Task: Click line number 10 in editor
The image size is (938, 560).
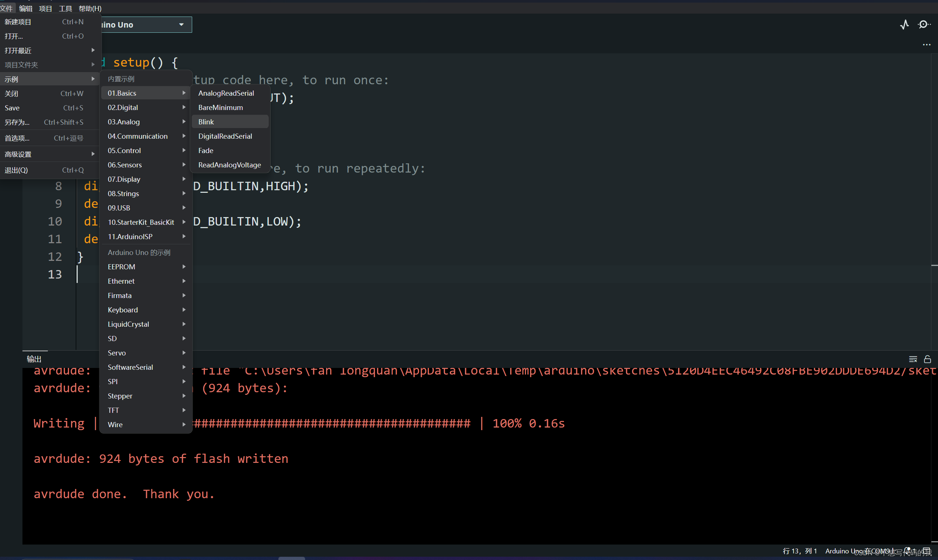Action: point(55,221)
